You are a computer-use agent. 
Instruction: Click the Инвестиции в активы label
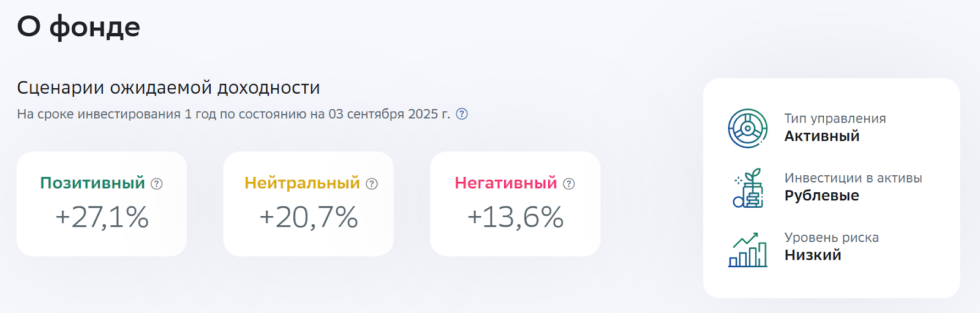pyautogui.click(x=853, y=178)
